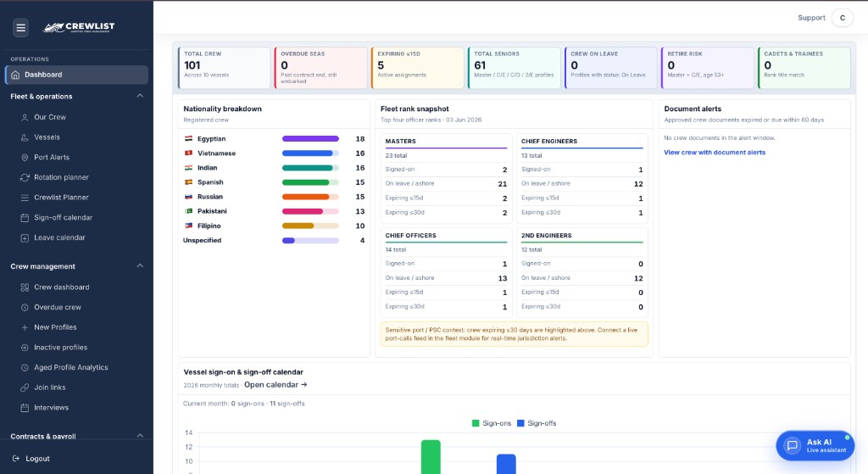Click the Russian orange progress bar
This screenshot has height=474, width=868.
click(x=310, y=197)
